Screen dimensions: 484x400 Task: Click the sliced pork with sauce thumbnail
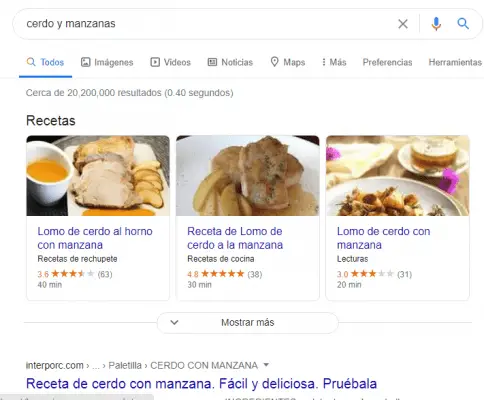coord(98,176)
